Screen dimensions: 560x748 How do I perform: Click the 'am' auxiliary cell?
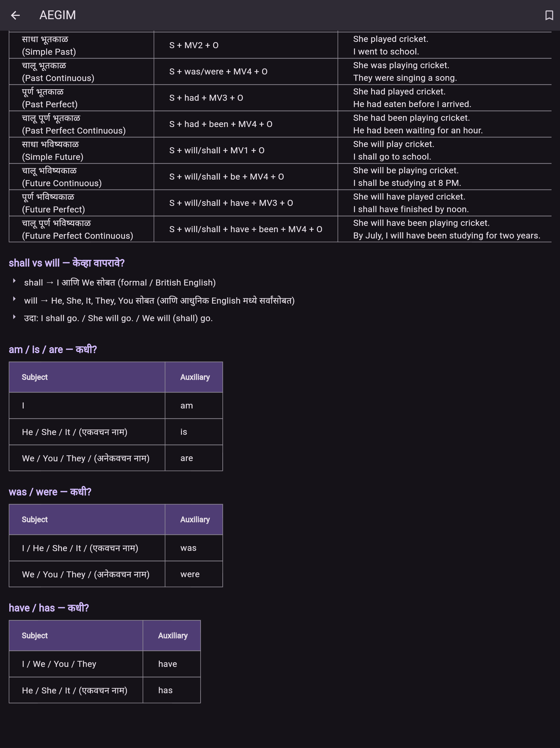(x=194, y=405)
